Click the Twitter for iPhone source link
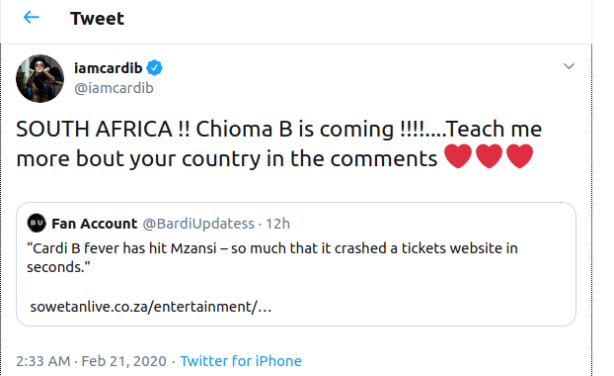 click(x=241, y=361)
